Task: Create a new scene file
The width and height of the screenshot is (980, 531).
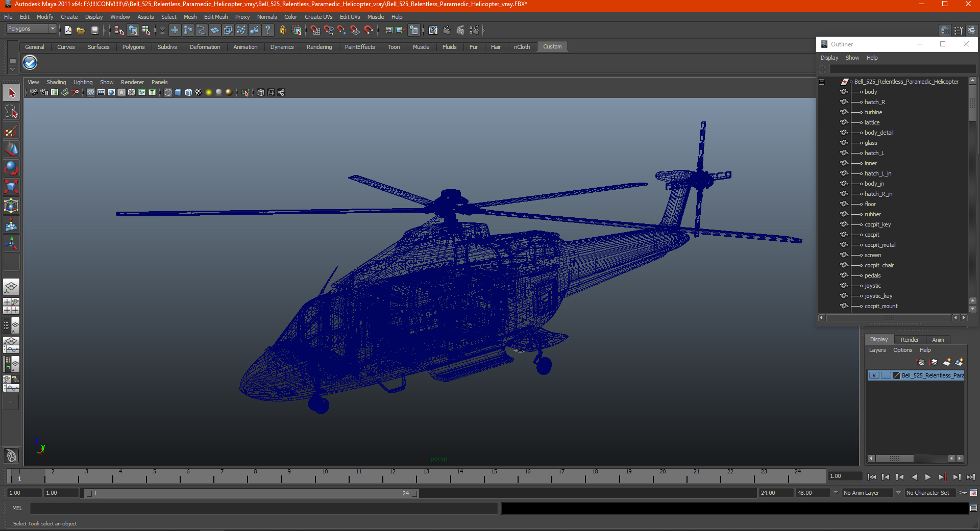Action: point(68,30)
